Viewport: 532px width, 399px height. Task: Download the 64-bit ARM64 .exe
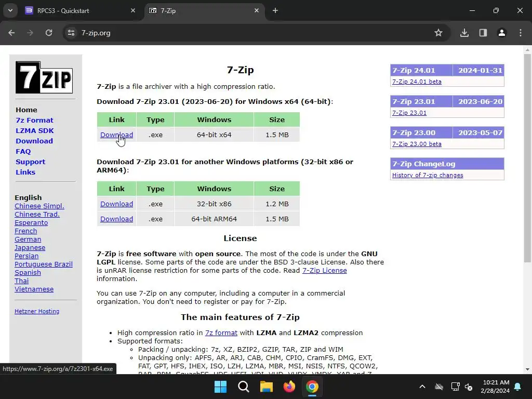tap(116, 219)
